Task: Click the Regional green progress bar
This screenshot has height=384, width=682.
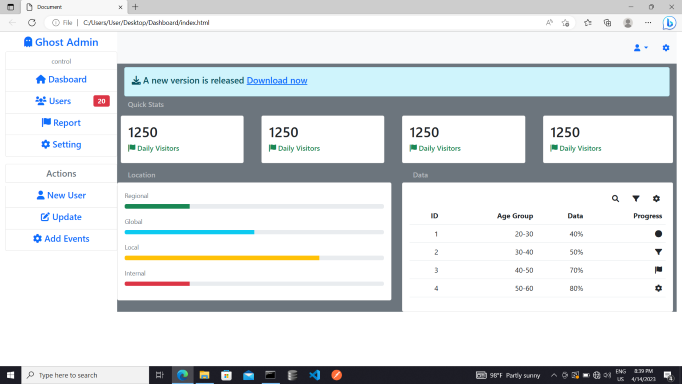Action: tap(157, 206)
